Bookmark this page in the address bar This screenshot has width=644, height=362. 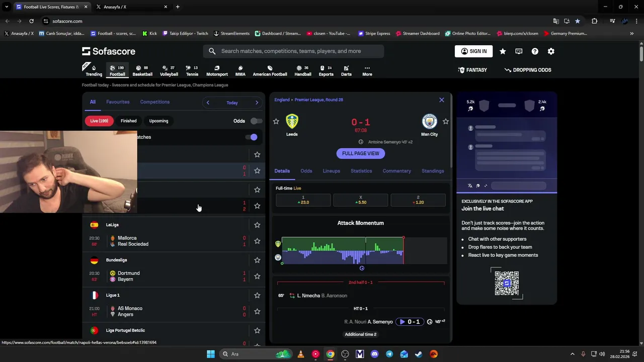(x=578, y=21)
